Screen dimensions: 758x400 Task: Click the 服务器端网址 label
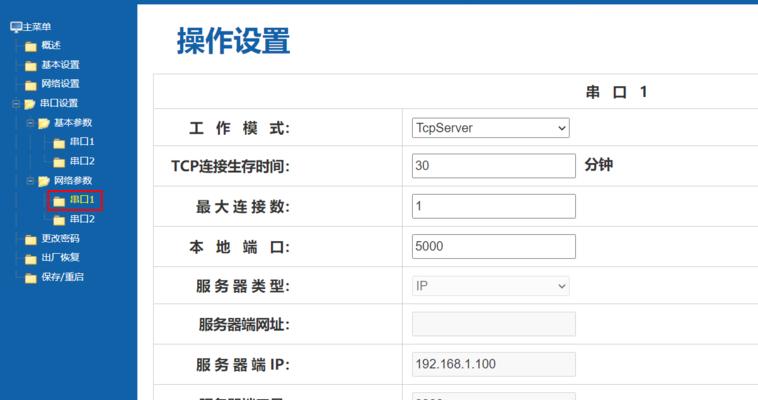point(244,325)
